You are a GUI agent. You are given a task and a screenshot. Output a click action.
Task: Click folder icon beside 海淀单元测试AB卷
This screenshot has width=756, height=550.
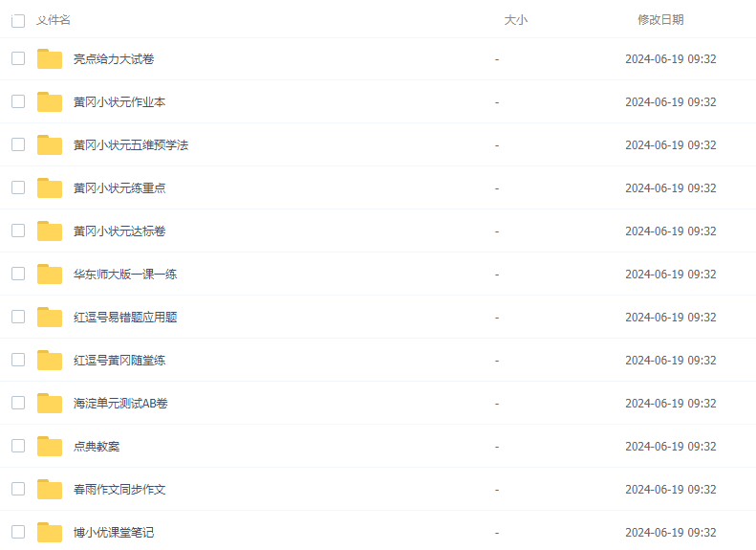[x=50, y=403]
